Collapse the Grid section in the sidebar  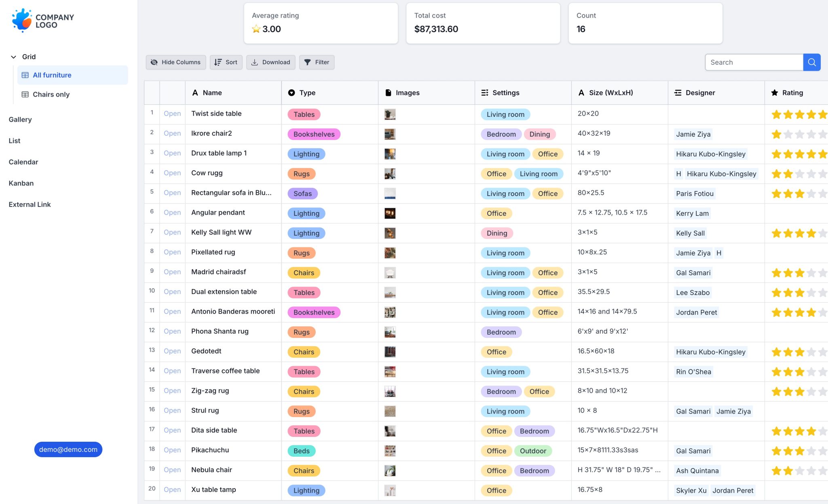(x=13, y=57)
